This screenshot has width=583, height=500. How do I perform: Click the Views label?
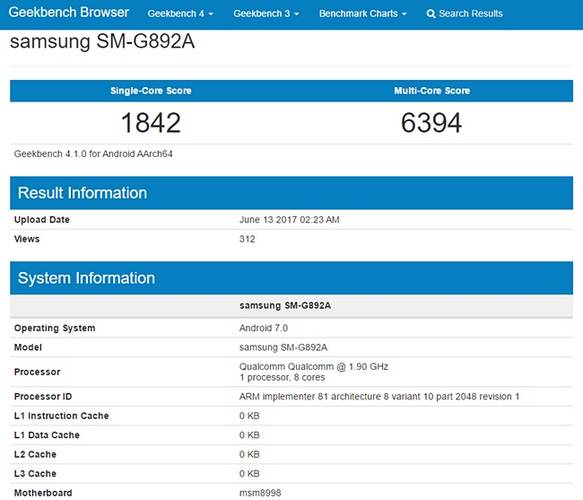pos(27,239)
